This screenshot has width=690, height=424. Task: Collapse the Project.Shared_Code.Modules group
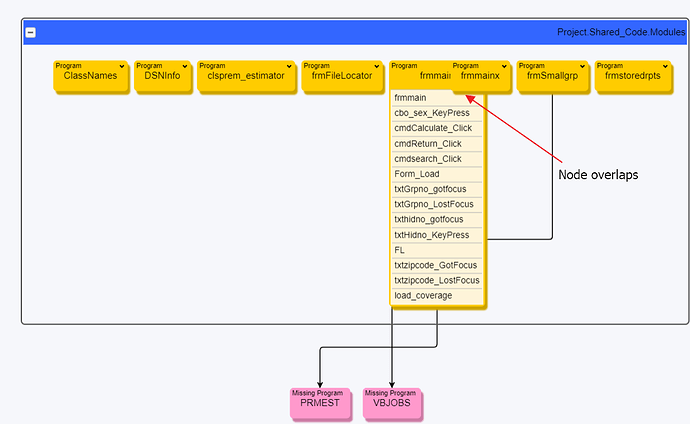(32, 32)
